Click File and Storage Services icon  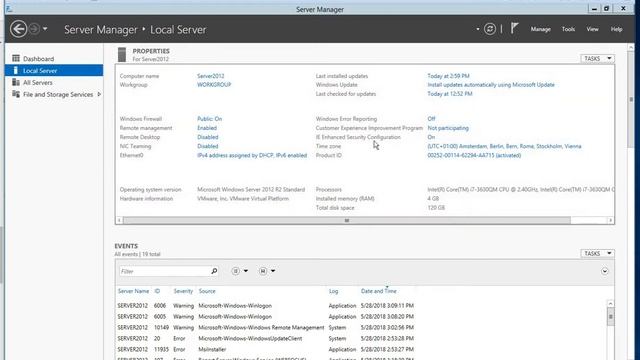click(x=16, y=94)
